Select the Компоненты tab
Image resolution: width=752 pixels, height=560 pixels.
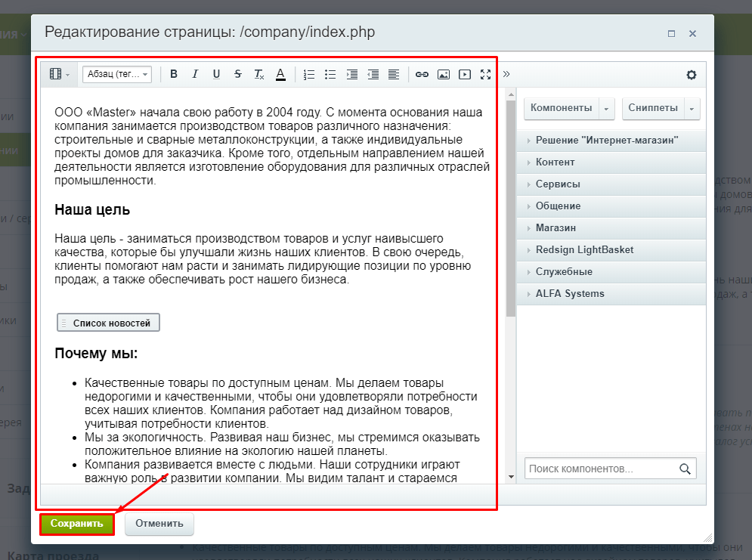pyautogui.click(x=562, y=108)
